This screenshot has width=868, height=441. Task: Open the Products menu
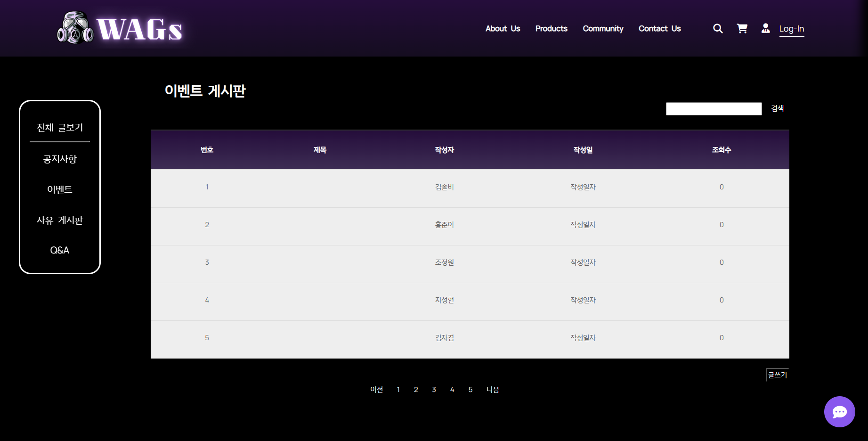click(551, 29)
